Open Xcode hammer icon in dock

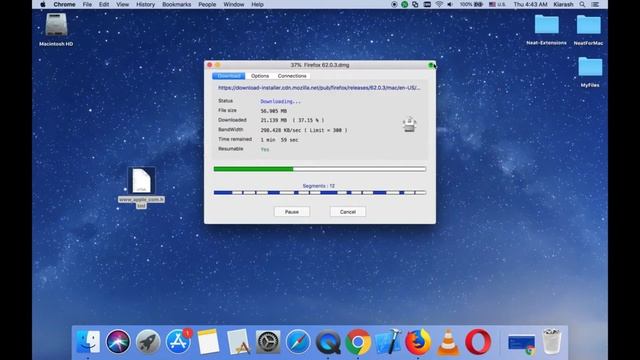point(388,342)
